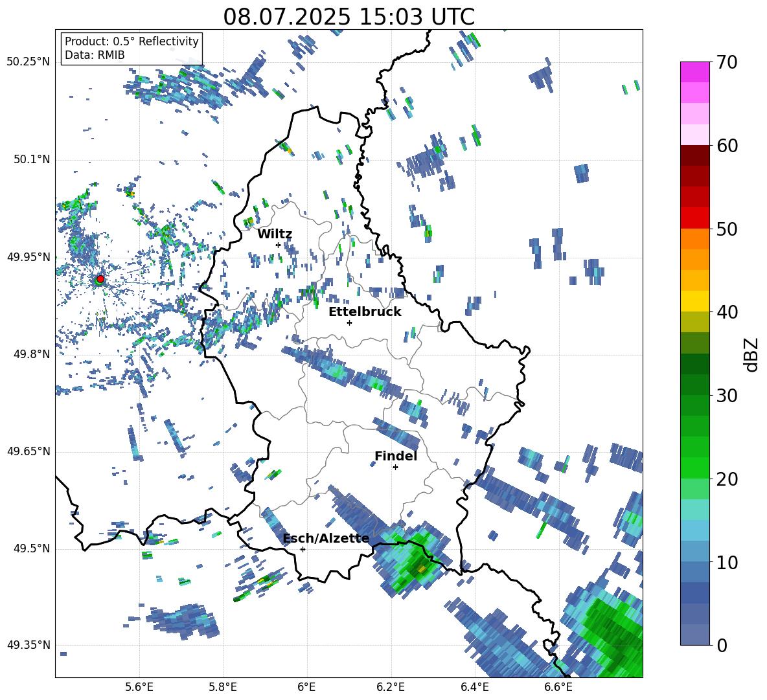Click the cross marker below Findel

396,468
